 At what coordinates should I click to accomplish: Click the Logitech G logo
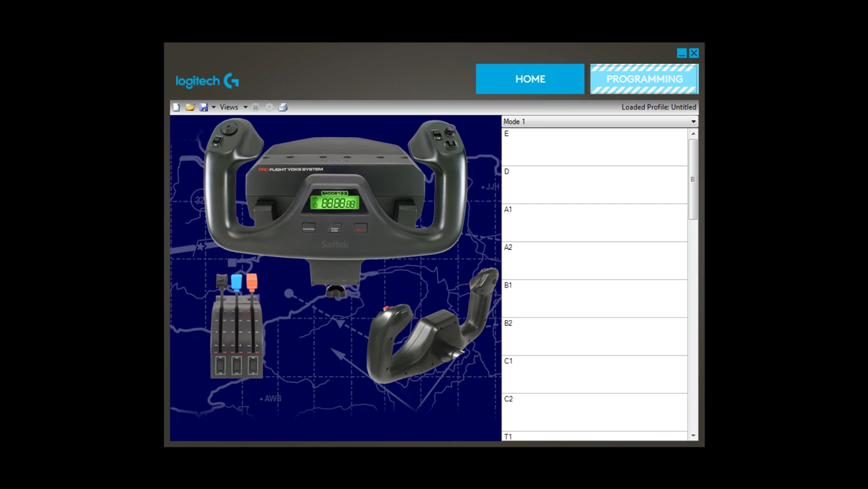coord(206,81)
